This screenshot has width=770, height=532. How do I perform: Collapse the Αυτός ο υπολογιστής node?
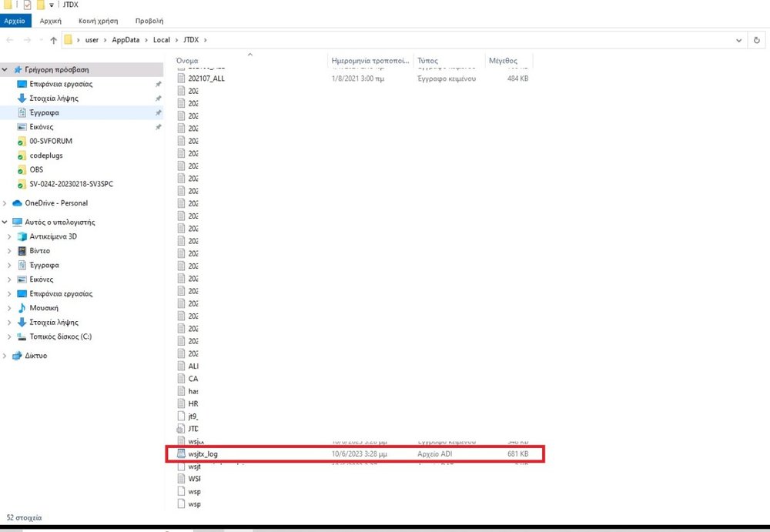pos(6,222)
